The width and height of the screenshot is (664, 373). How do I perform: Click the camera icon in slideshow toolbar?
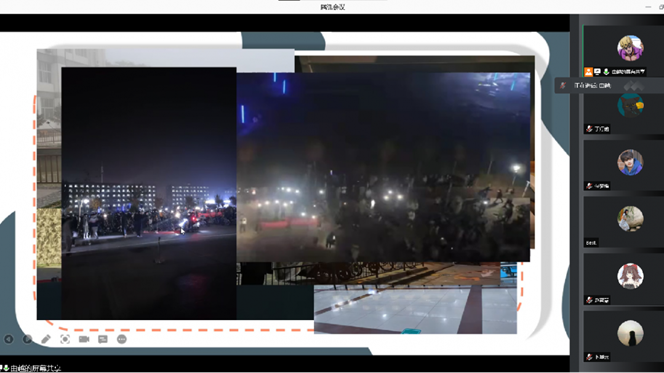point(84,339)
